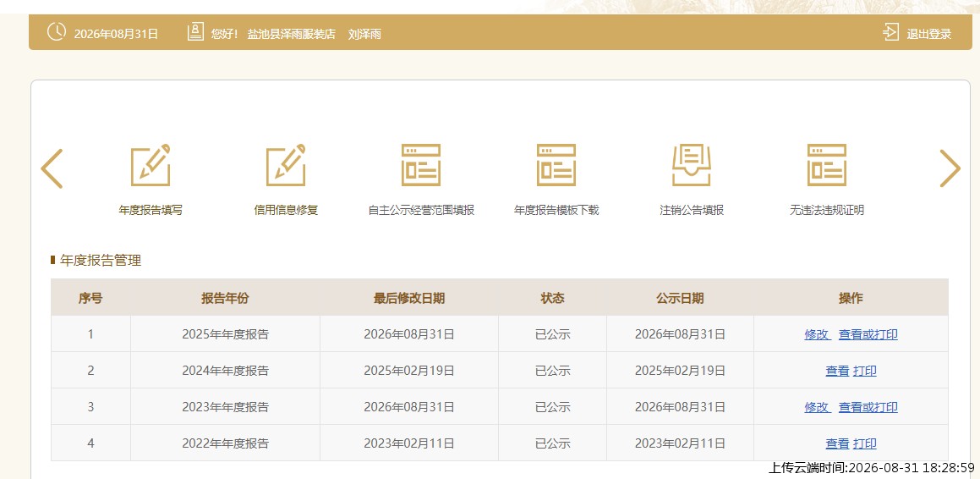Click the 2022年年度报告 cell

pyautogui.click(x=225, y=443)
